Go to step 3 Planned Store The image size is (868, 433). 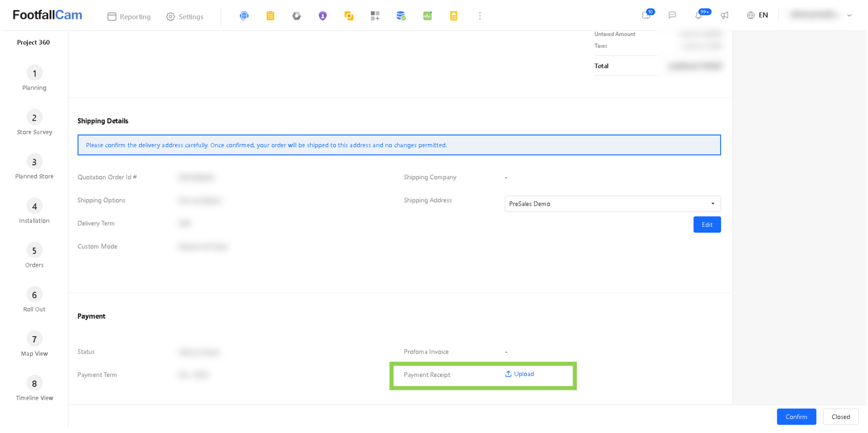pos(34,167)
